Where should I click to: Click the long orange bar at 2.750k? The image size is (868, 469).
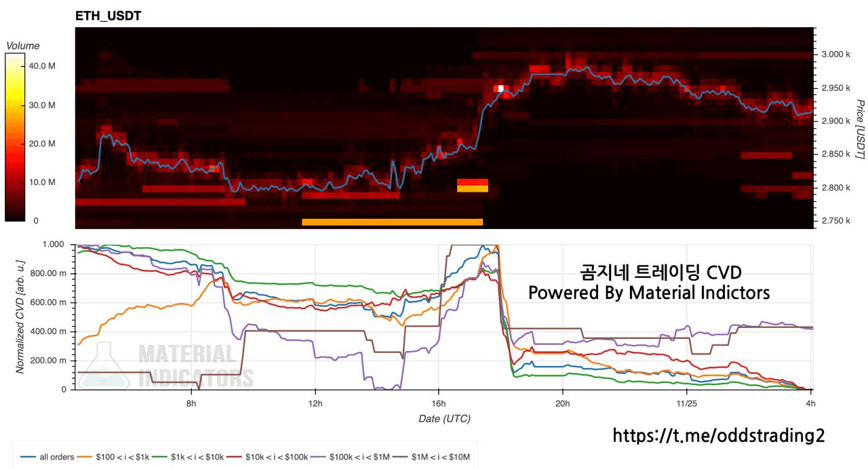point(392,222)
